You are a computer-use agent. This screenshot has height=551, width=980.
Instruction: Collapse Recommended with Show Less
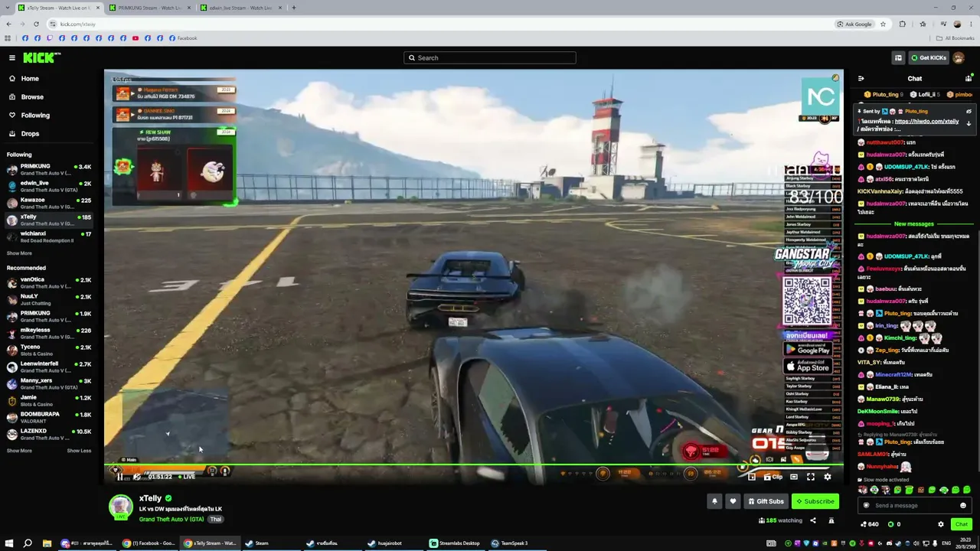click(x=79, y=451)
